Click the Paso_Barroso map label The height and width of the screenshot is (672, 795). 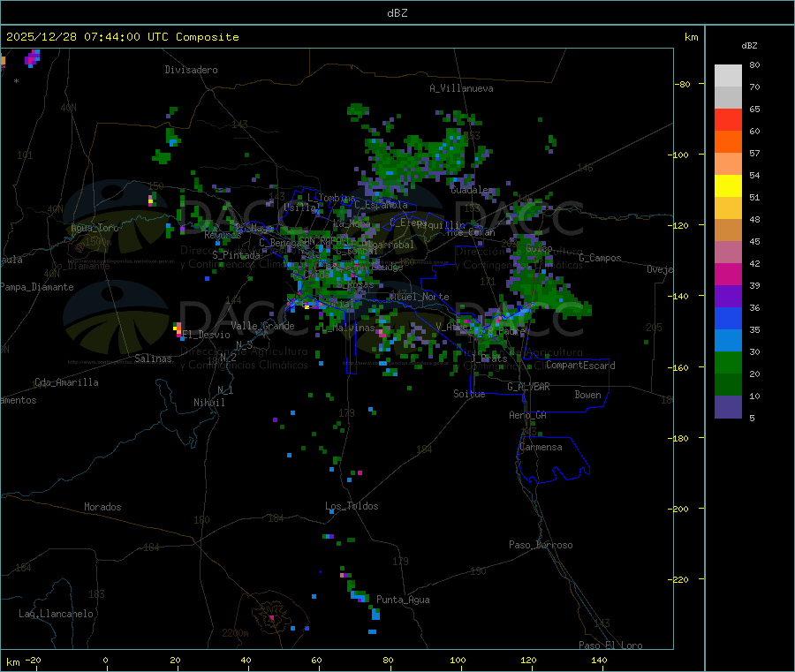click(541, 545)
